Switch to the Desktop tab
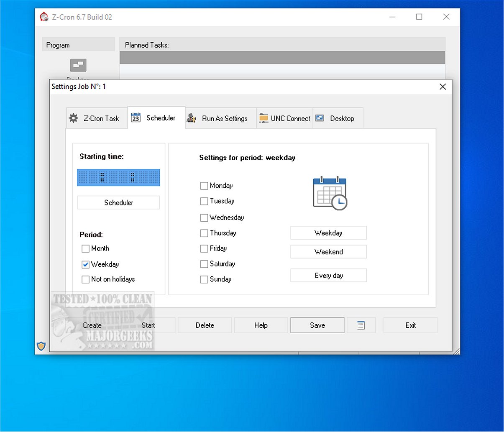The width and height of the screenshot is (504, 432). pos(338,118)
